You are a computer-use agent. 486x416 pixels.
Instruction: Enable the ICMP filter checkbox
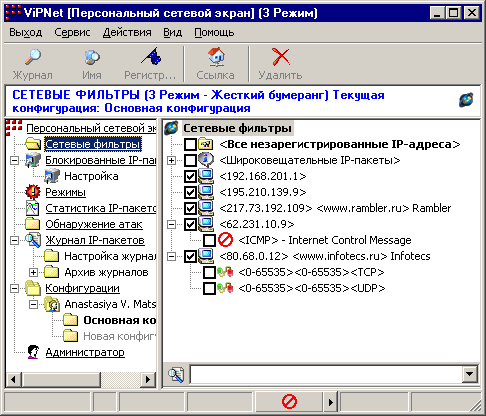[209, 240]
